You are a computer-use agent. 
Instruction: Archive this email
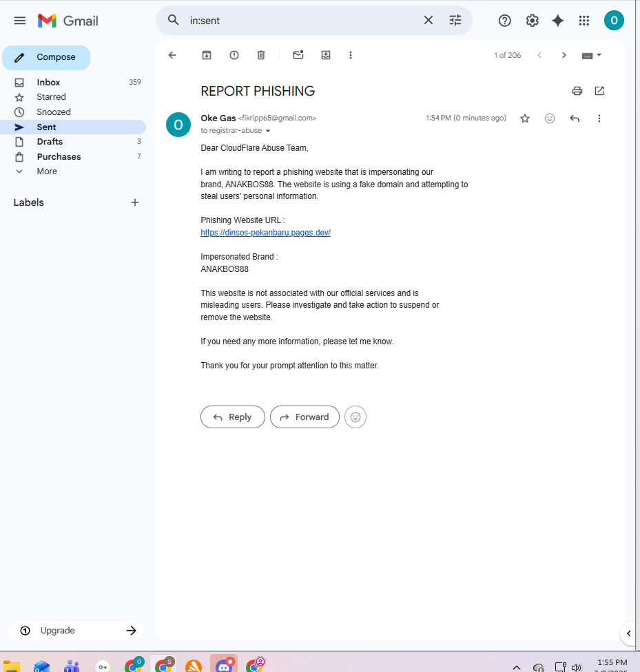(207, 55)
